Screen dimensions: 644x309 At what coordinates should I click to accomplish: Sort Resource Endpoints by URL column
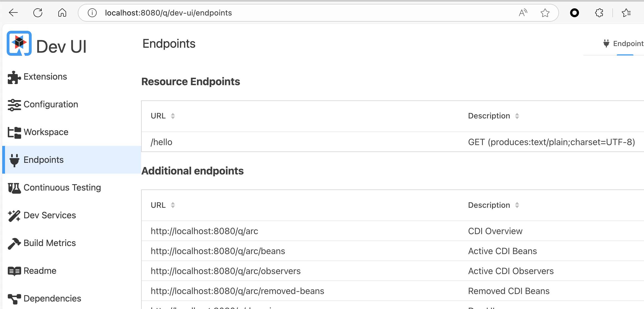tap(173, 116)
